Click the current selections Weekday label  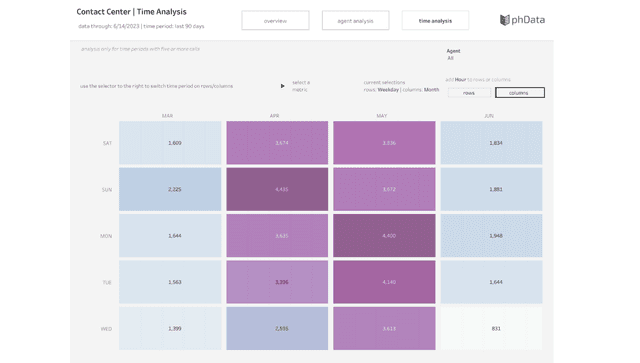(x=388, y=90)
